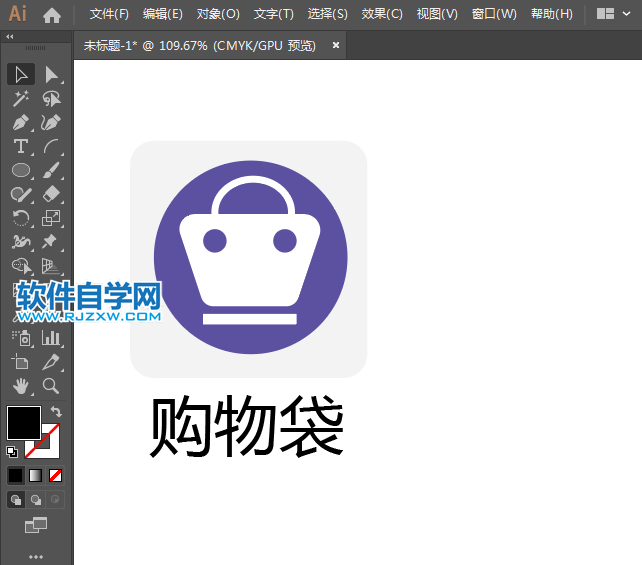Expand the workspace dropdown chevron
This screenshot has width=642, height=565.
(626, 14)
